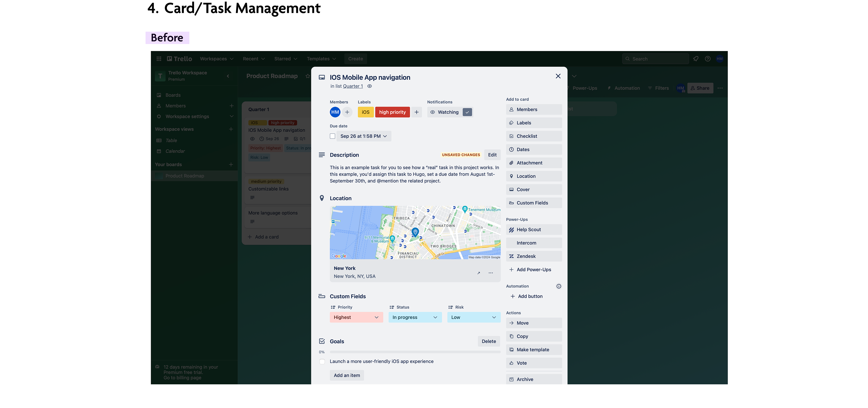Open the Cover option in Add to card
The height and width of the screenshot is (408, 868).
coord(534,190)
